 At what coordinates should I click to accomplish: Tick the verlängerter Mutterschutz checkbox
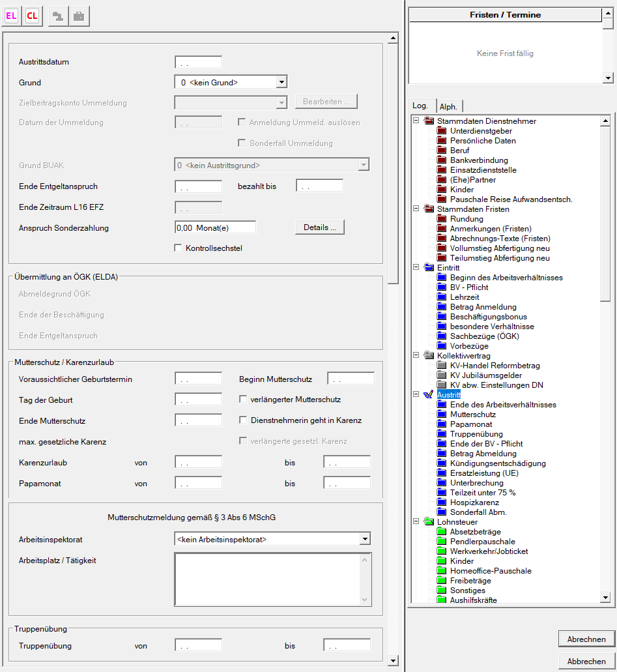(x=244, y=400)
